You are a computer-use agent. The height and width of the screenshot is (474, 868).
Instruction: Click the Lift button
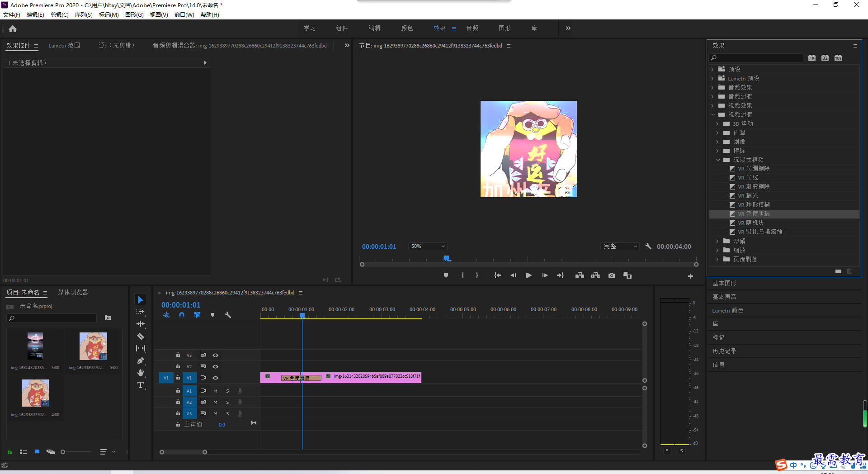tap(580, 275)
